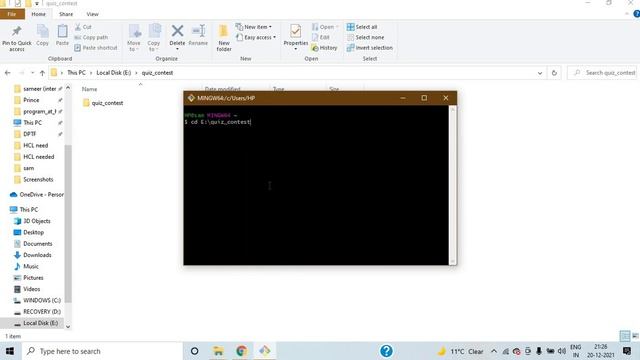Click the taskbar search box
This screenshot has height=360, width=640.
pos(101,351)
